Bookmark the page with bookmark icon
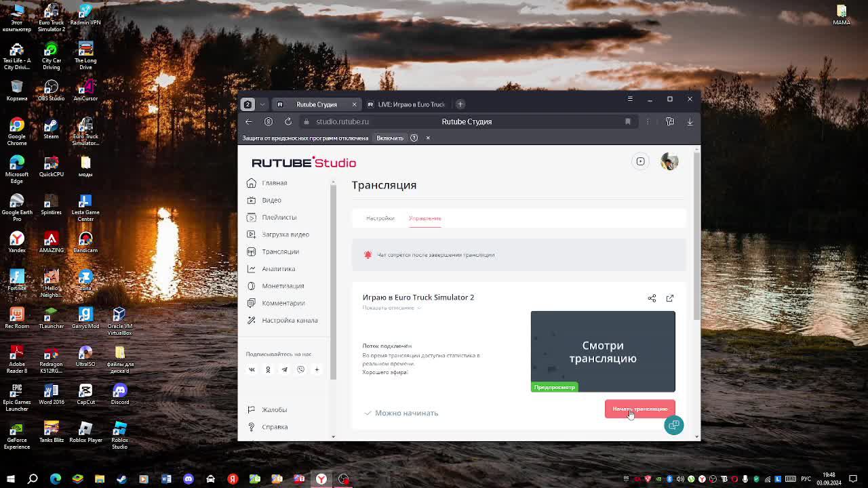The width and height of the screenshot is (868, 488). point(628,121)
